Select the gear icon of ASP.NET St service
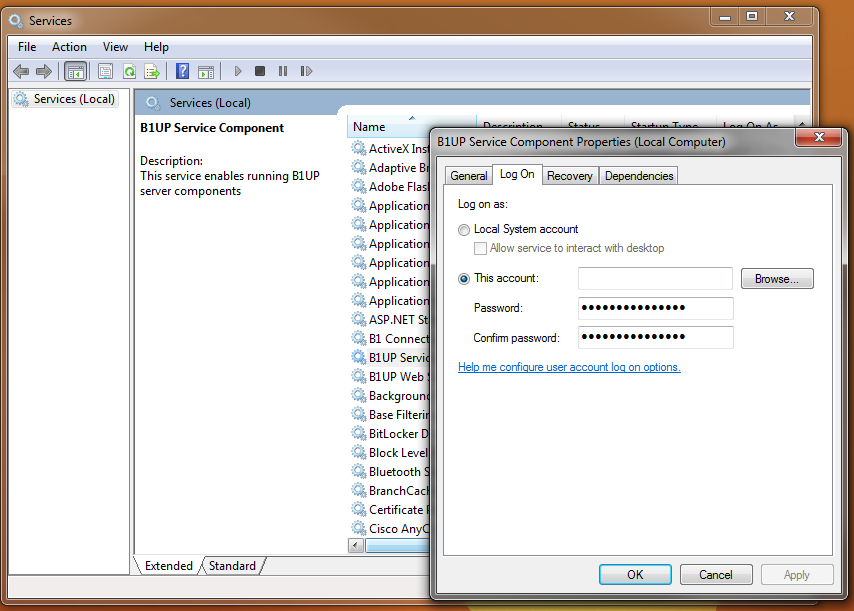The height and width of the screenshot is (611, 854). 358,319
